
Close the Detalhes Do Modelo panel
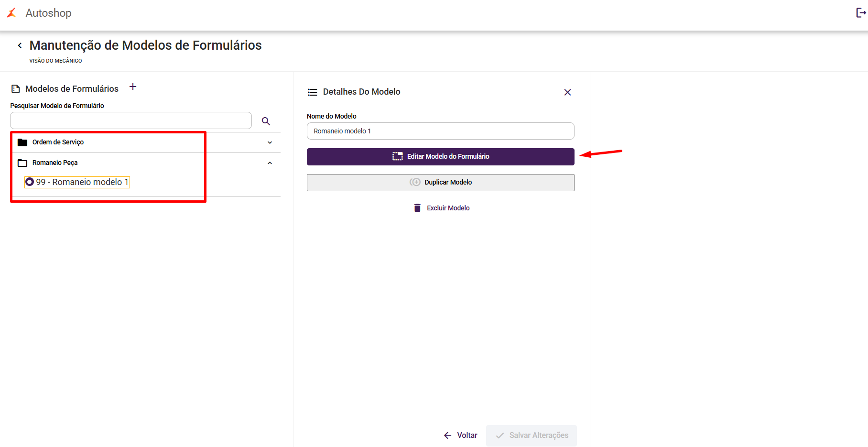tap(567, 92)
